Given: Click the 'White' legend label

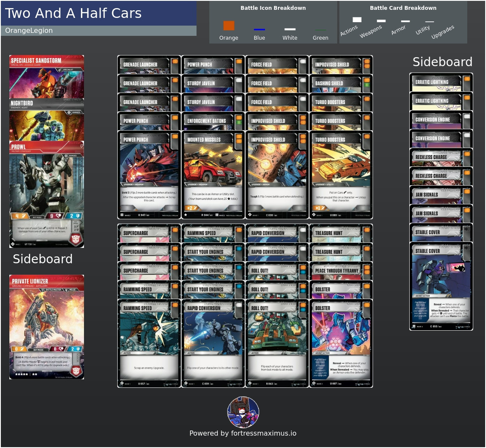Looking at the screenshot, I should click(x=290, y=38).
